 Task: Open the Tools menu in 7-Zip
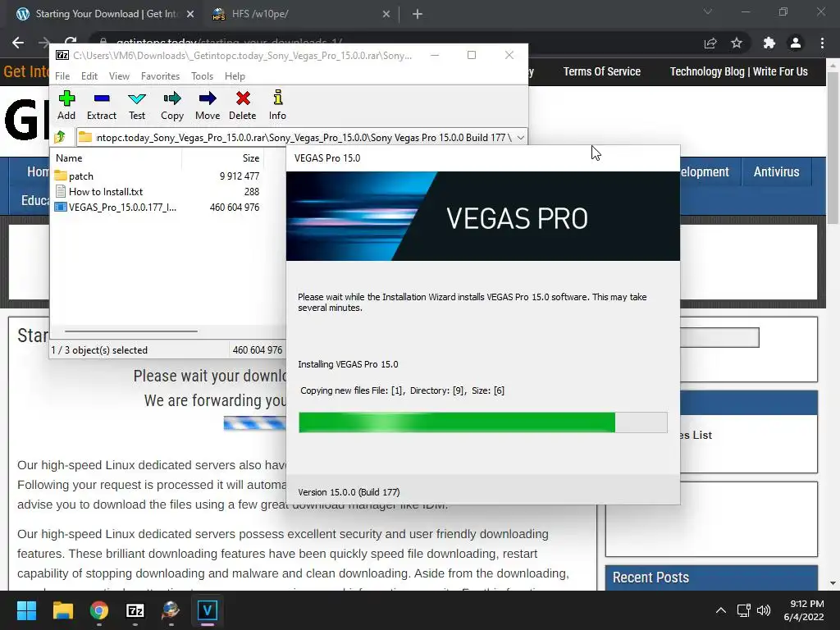202,76
